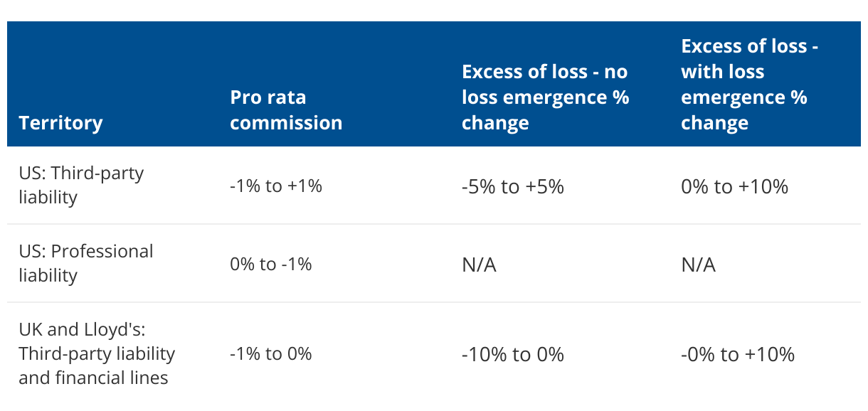Select the 'Excess of loss - no loss emergence' header
The image size is (868, 411).
coord(545,97)
